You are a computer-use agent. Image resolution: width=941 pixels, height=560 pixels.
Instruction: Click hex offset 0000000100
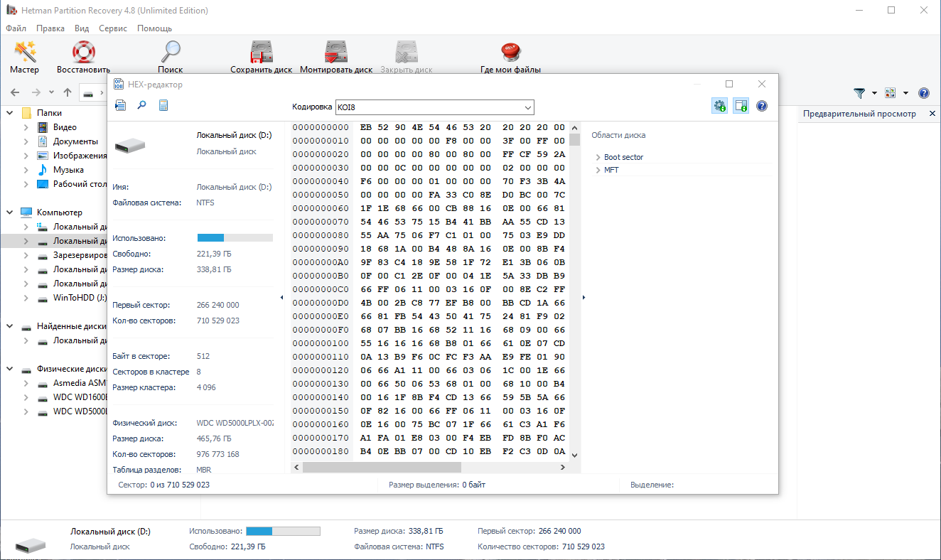pos(321,343)
